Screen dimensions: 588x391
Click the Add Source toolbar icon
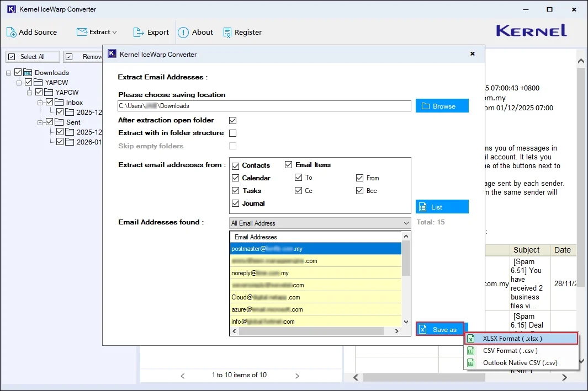(12, 32)
